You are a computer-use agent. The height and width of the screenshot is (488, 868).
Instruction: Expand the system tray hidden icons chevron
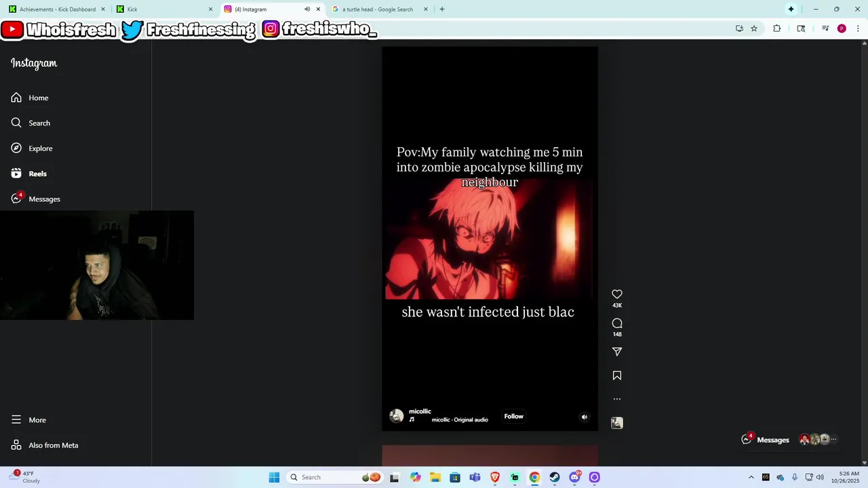751,477
